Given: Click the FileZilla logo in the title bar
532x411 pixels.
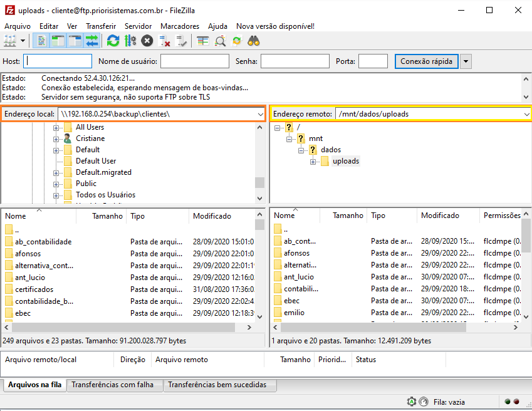Looking at the screenshot, I should click(x=10, y=10).
